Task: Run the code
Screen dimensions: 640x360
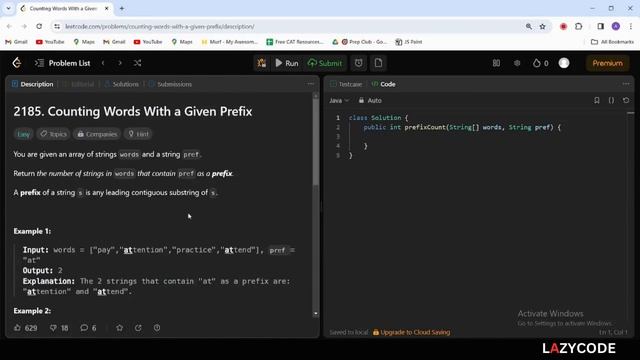Action: (287, 63)
